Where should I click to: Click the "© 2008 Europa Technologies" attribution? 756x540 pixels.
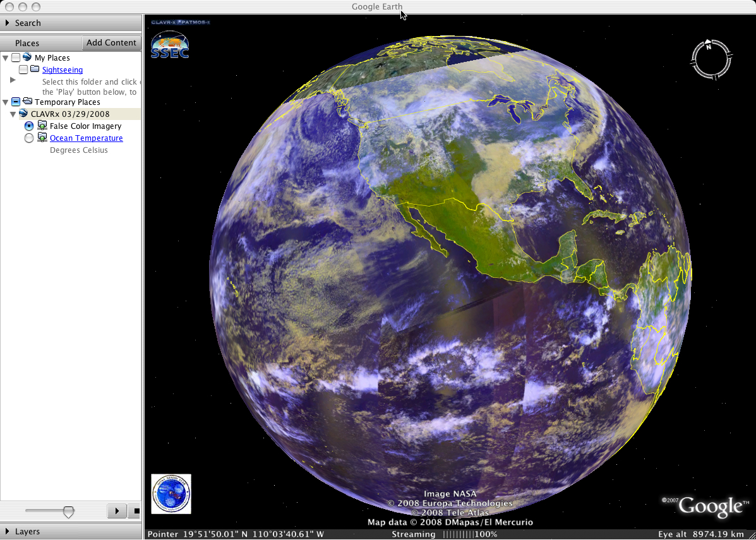[450, 503]
